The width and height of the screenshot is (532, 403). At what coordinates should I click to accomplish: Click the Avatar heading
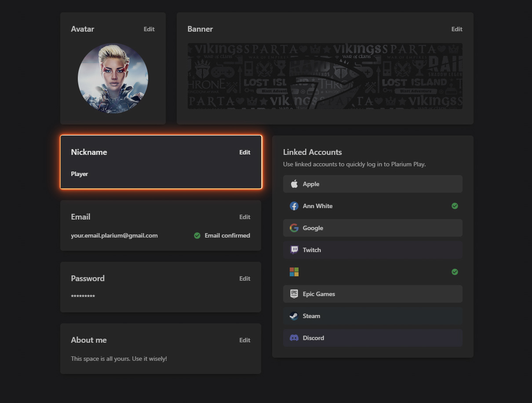(x=83, y=29)
